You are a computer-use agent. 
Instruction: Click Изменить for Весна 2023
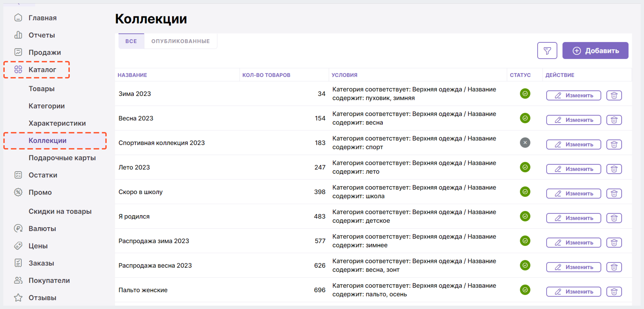[574, 120]
